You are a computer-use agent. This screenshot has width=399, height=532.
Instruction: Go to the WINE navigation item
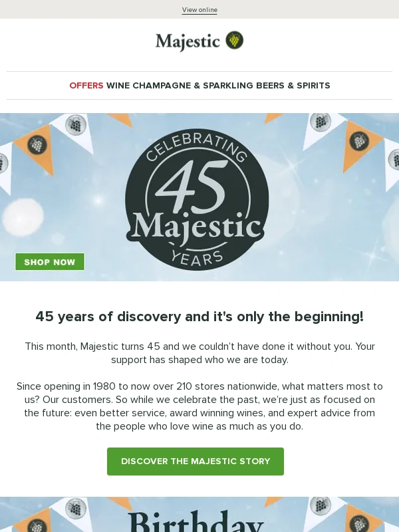(118, 86)
